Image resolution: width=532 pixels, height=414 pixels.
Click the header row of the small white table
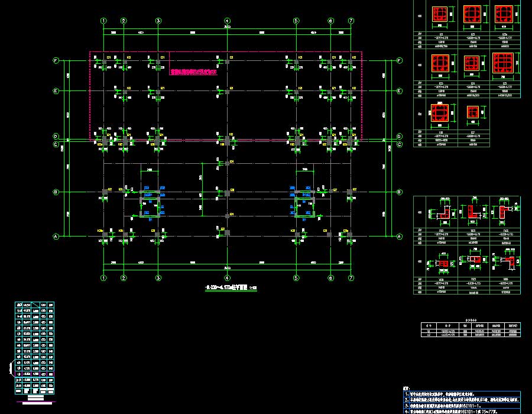click(471, 325)
